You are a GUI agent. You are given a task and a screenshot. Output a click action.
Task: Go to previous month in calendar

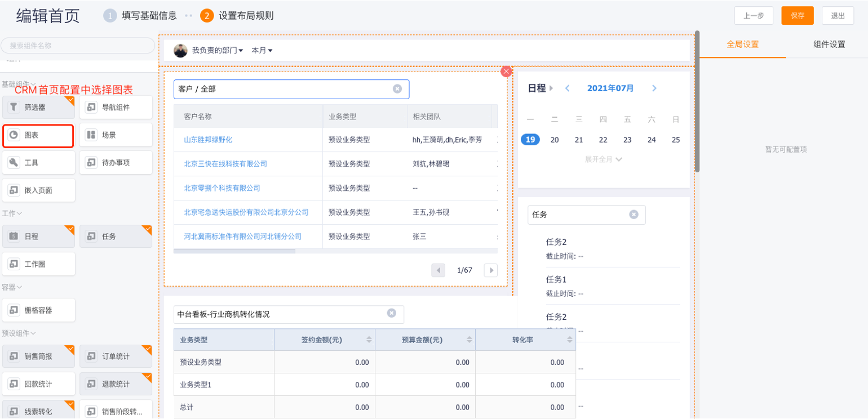[x=567, y=88]
